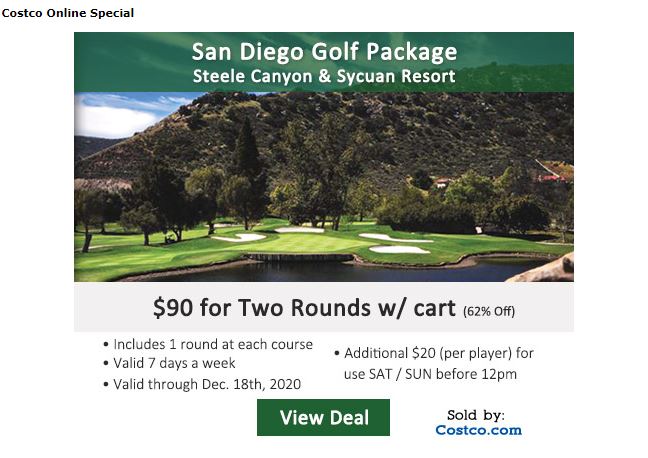The height and width of the screenshot is (458, 648).
Task: Click the Additional $20 per player bullet
Action: pos(439,353)
